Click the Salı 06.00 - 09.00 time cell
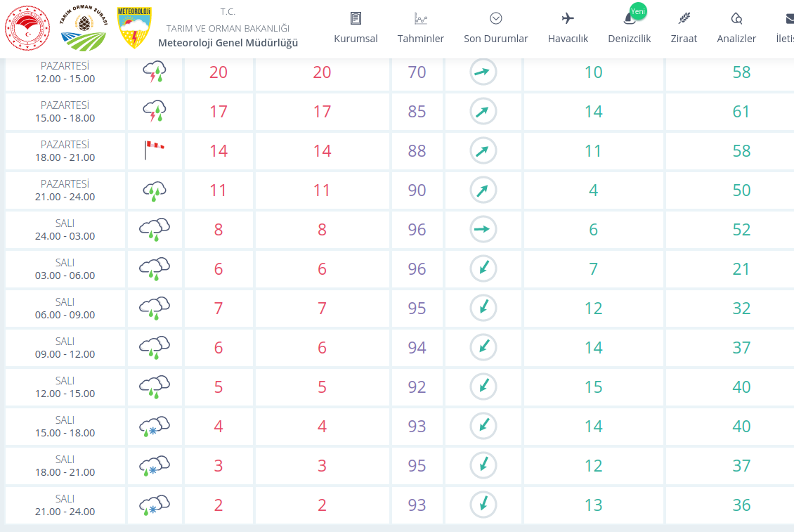The height and width of the screenshot is (532, 794). tap(65, 308)
